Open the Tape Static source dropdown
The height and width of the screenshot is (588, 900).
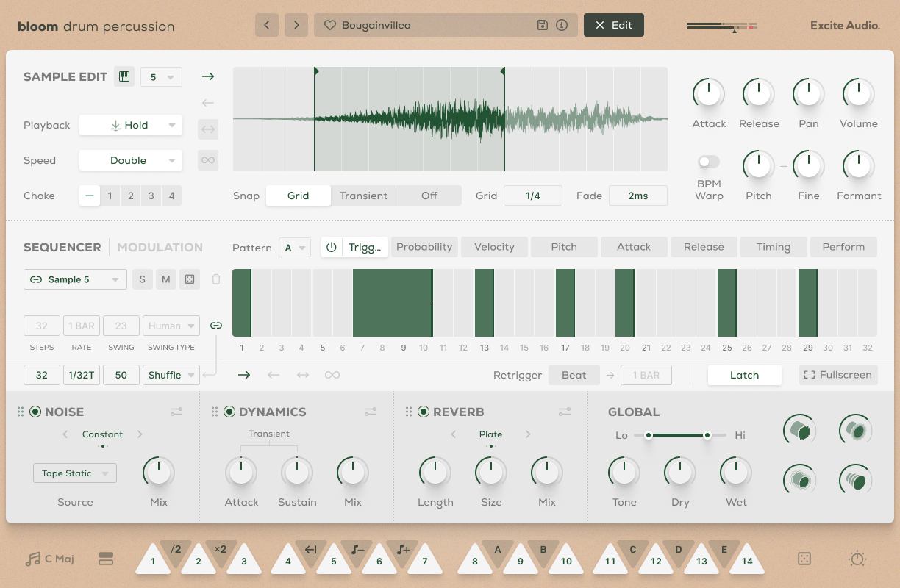click(74, 473)
